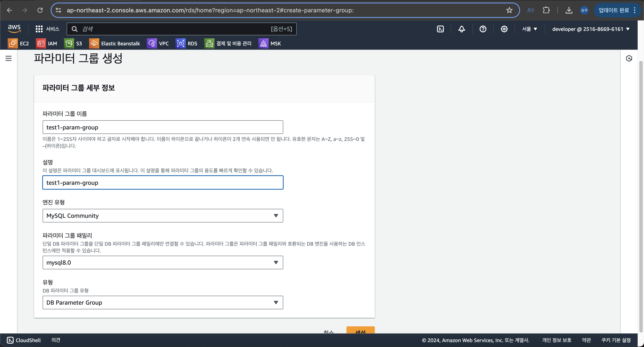The height and width of the screenshot is (347, 644).
Task: Click the help question mark icon
Action: tap(483, 29)
